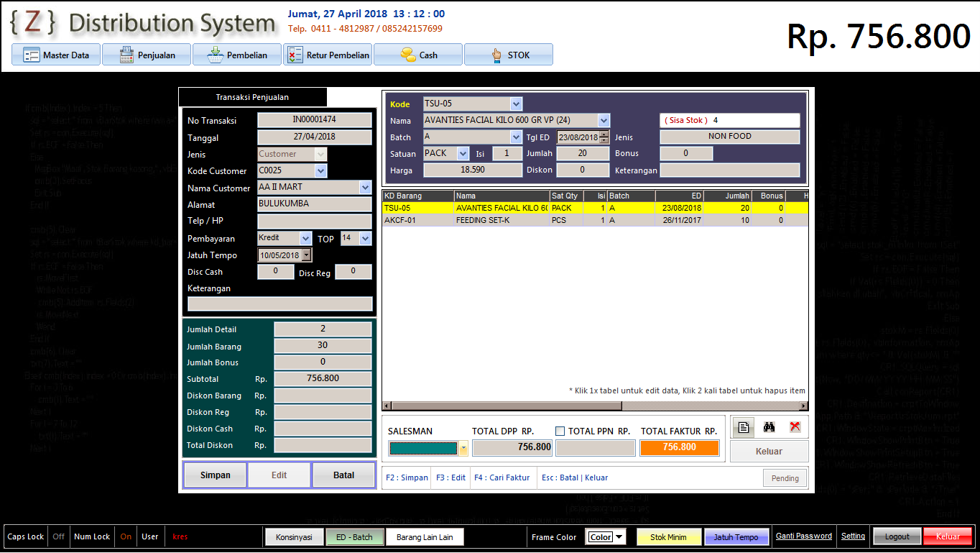Viewport: 980px width, 553px height.
Task: Open the Master Data menu
Action: 56,55
